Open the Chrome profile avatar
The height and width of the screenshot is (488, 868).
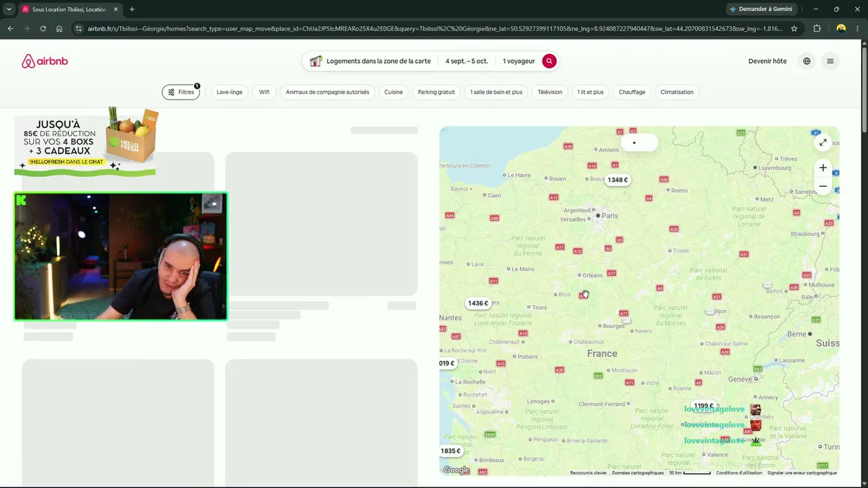[841, 28]
